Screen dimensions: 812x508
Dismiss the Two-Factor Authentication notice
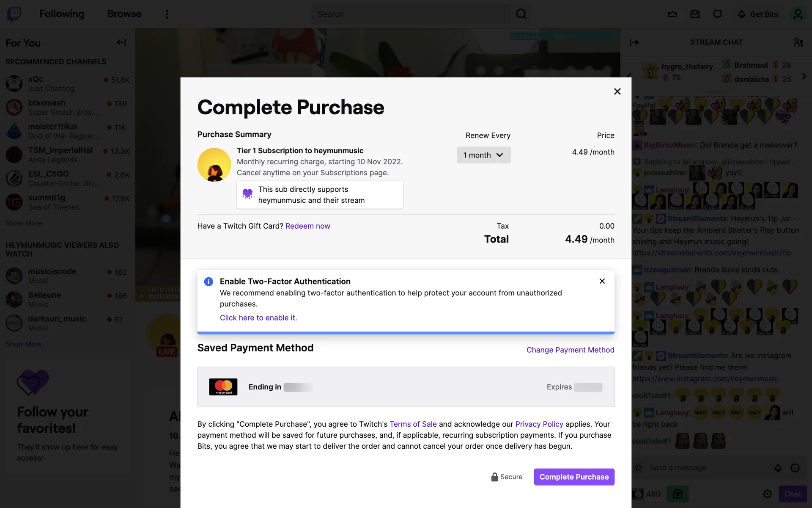click(602, 281)
